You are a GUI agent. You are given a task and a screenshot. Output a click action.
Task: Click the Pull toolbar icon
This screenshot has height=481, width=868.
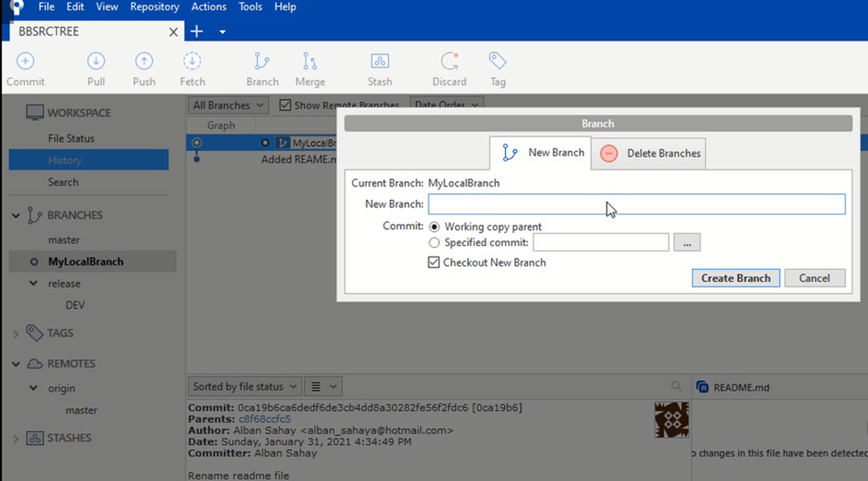96,69
